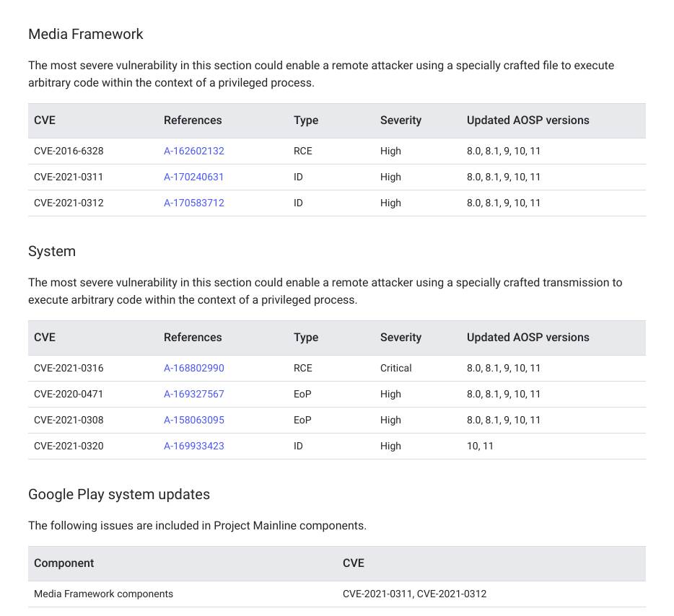Visit the A-158063095 reference link

point(193,421)
